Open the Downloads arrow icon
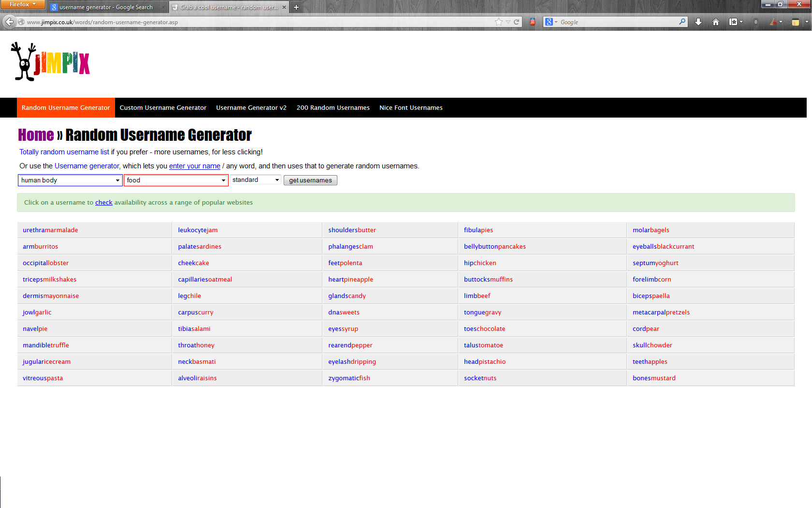 click(x=698, y=22)
